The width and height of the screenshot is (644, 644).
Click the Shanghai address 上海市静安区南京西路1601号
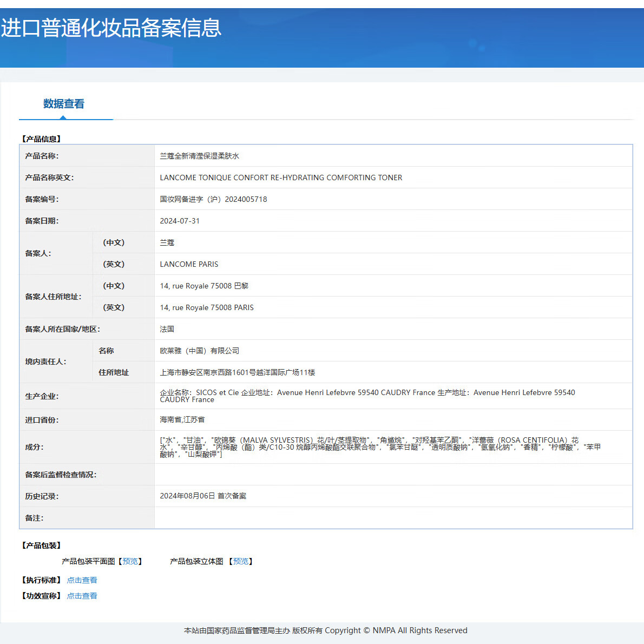[x=237, y=372]
